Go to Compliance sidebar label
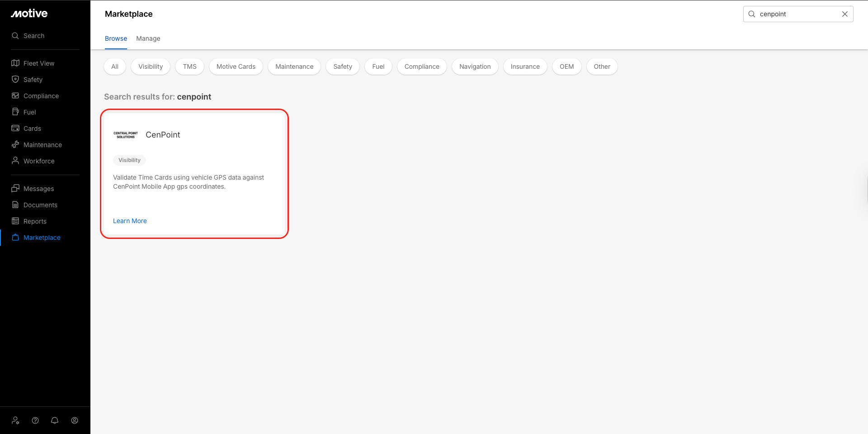Viewport: 868px width, 434px height. (x=41, y=96)
